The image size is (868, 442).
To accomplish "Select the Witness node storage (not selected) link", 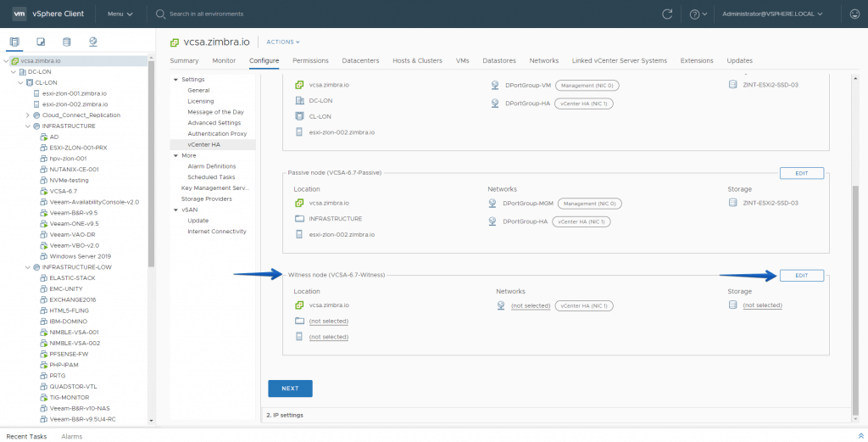I will (x=762, y=305).
